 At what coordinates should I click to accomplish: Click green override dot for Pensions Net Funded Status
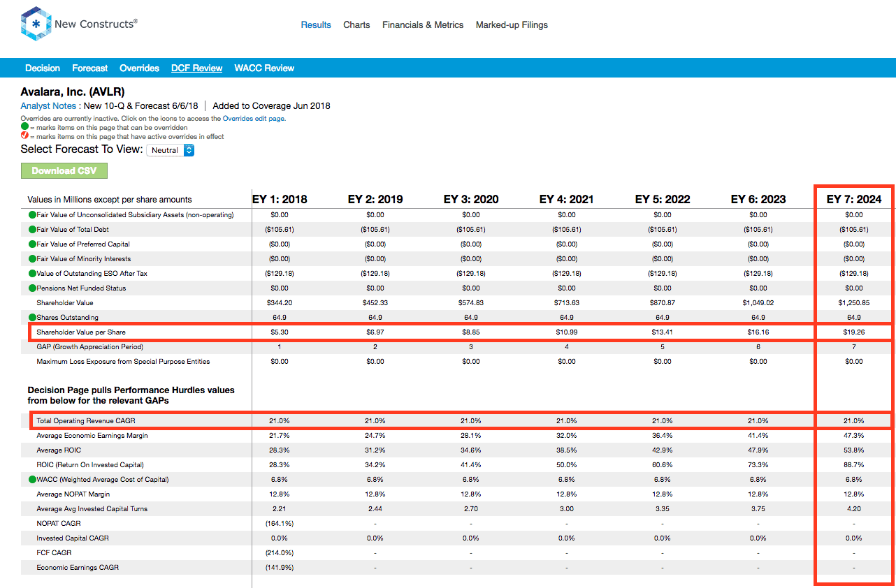pos(32,288)
